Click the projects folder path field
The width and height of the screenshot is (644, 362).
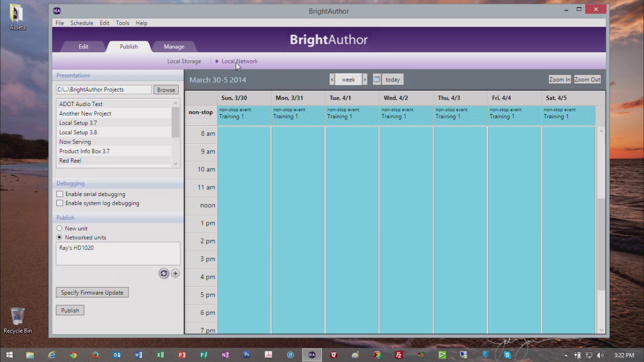(x=104, y=89)
